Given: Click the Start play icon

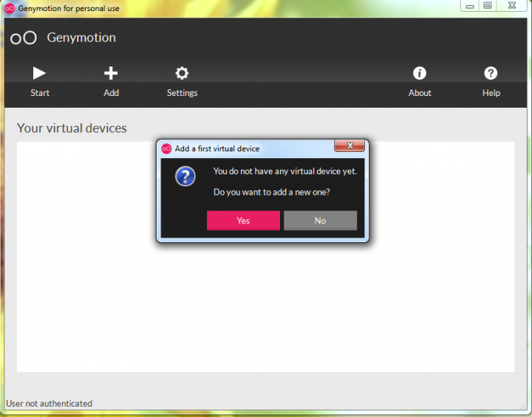Looking at the screenshot, I should coord(39,73).
